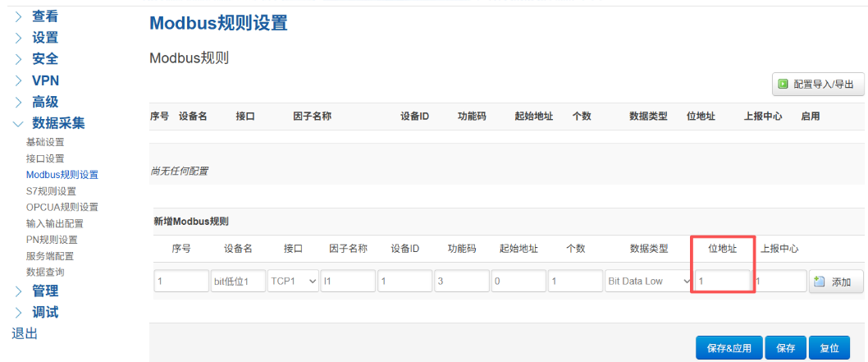The image size is (868, 362).
Task: Expand the VPN sidebar section
Action: (45, 80)
